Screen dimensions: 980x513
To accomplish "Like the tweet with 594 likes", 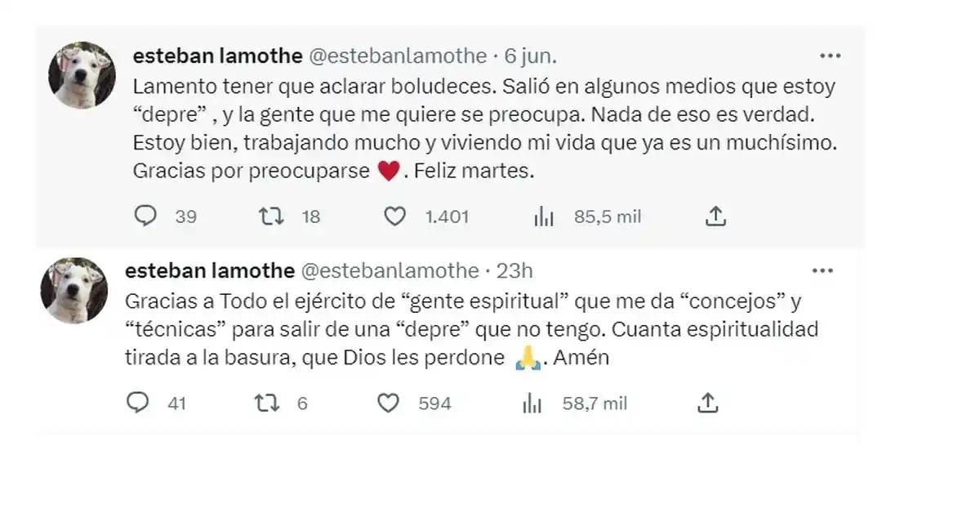I will tap(389, 403).
